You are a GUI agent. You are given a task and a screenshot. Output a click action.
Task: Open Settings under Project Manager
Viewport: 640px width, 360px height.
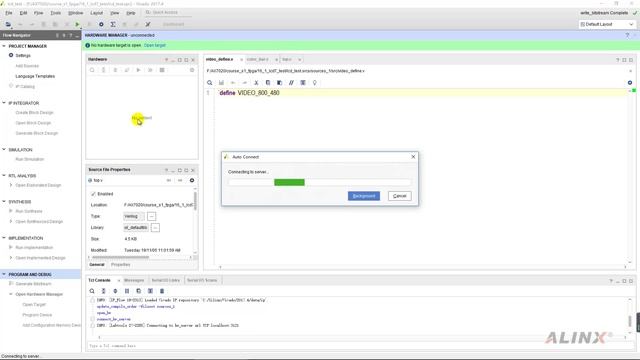coord(23,56)
